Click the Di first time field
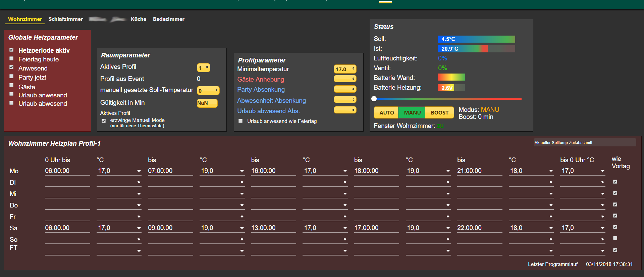 point(67,182)
